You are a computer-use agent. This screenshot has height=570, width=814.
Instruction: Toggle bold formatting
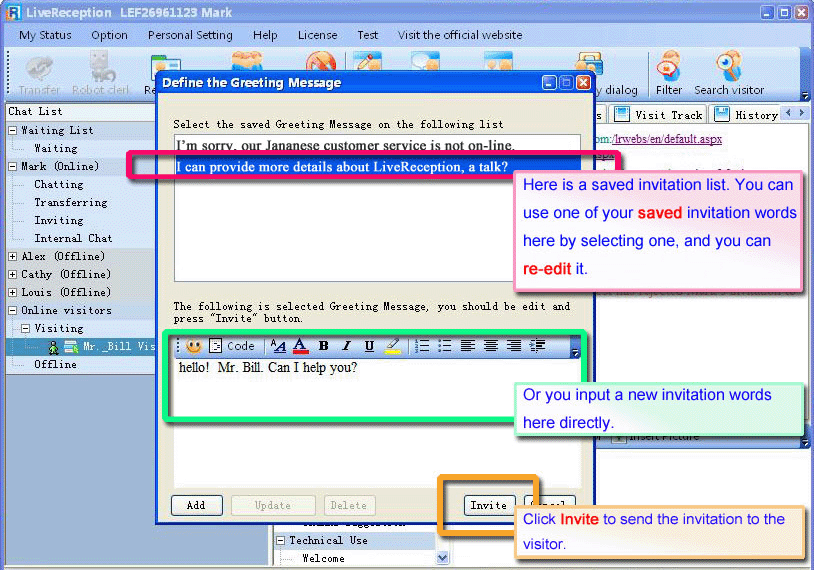click(x=323, y=346)
